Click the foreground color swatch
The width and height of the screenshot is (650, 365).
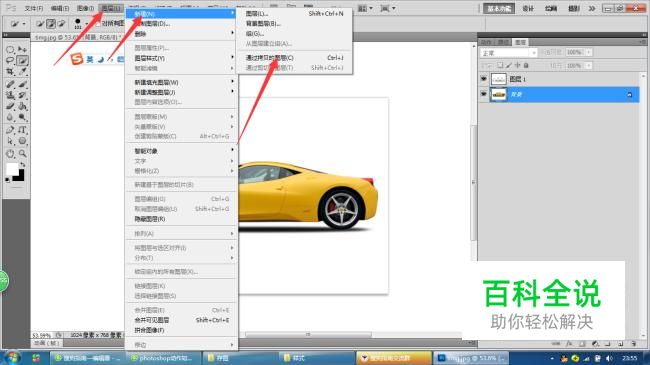point(12,169)
